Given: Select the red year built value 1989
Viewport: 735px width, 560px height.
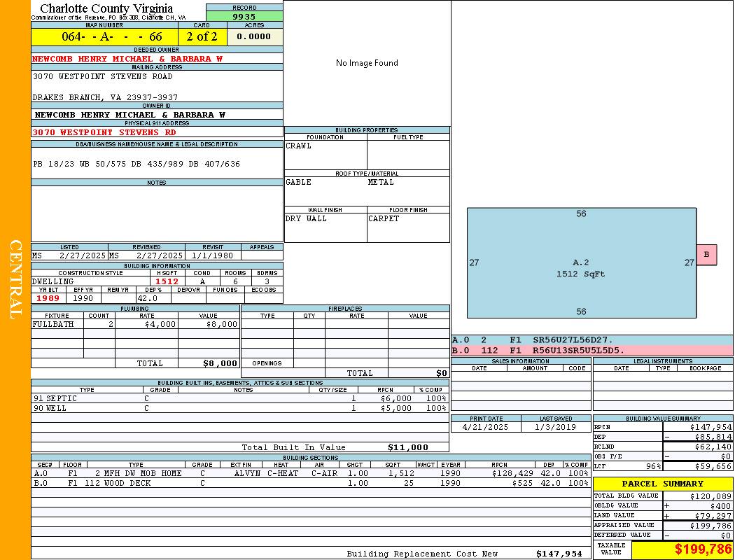Looking at the screenshot, I should point(48,298).
